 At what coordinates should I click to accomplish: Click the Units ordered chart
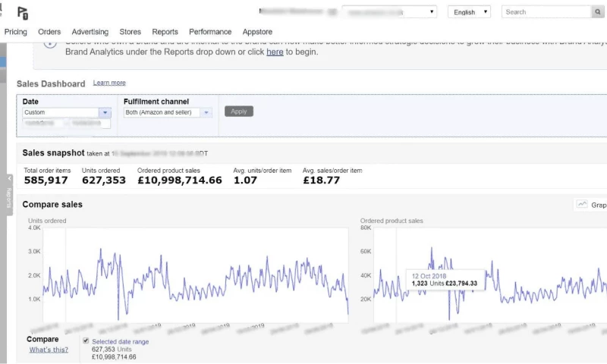196,275
